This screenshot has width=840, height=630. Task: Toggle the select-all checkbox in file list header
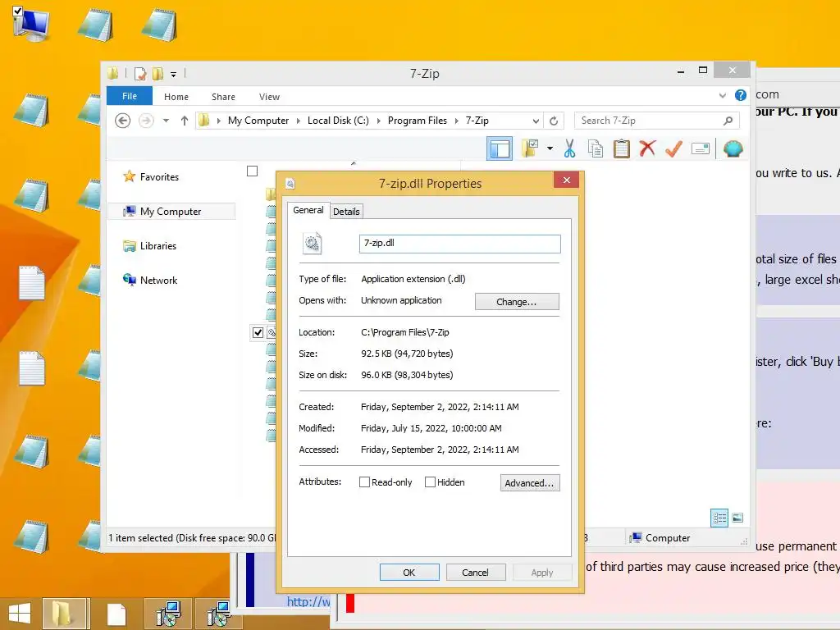tap(252, 171)
